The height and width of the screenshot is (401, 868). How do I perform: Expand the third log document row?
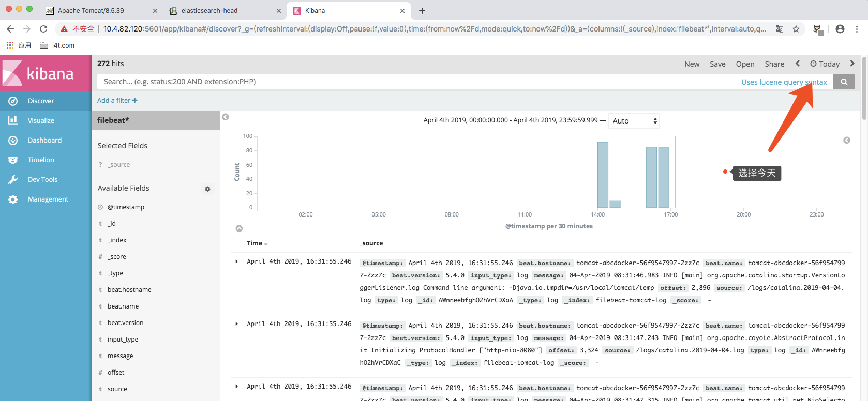[x=237, y=387]
